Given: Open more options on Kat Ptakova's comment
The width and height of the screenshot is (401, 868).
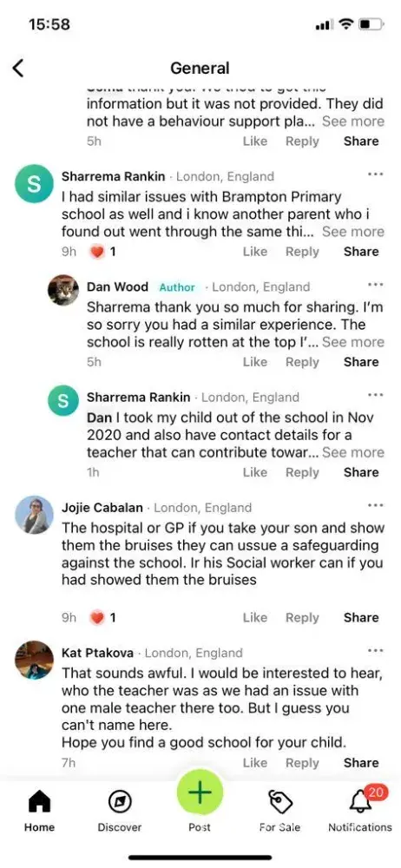Looking at the screenshot, I should pos(376,650).
